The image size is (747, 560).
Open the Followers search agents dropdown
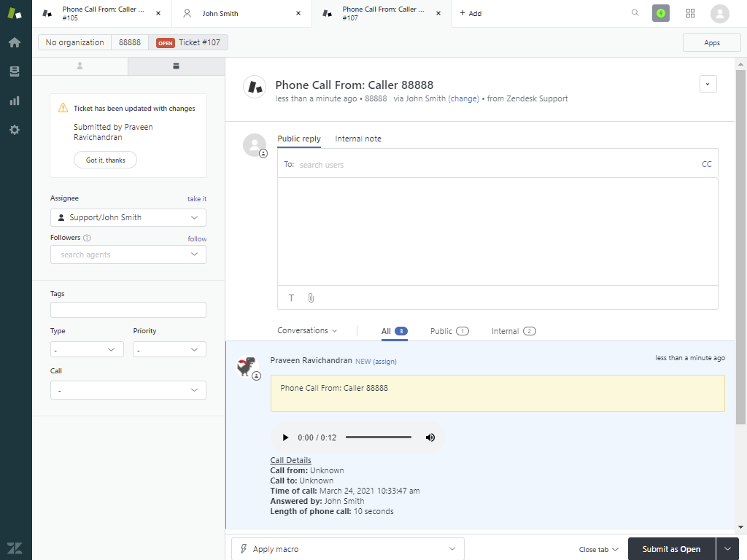coord(128,254)
